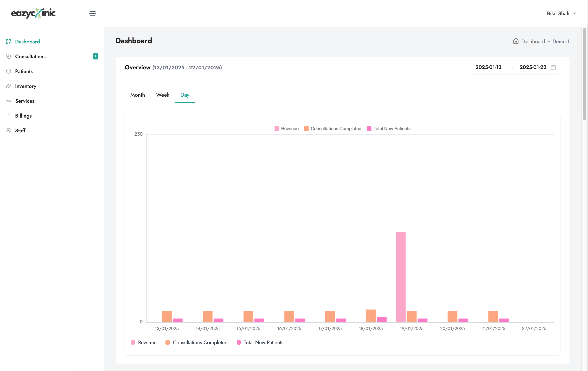Click the pink Revenue bar for 19/01/2025
This screenshot has width=588, height=371.
click(x=400, y=277)
